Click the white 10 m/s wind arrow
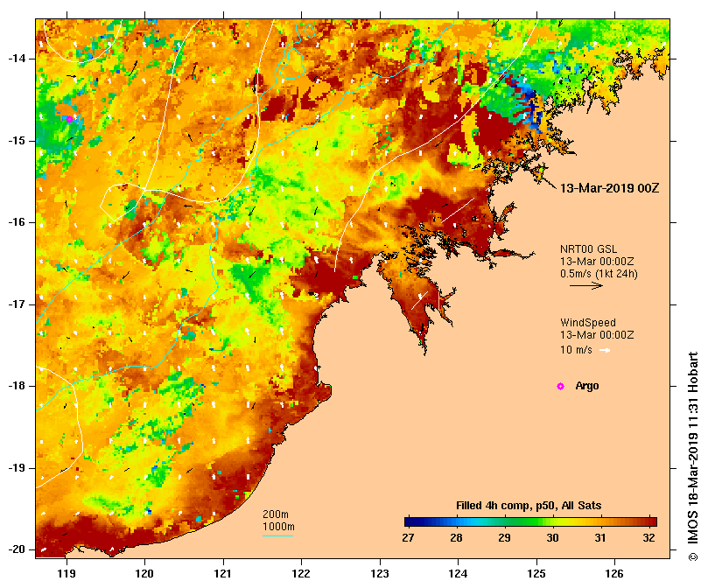The image size is (708, 588). pyautogui.click(x=605, y=350)
